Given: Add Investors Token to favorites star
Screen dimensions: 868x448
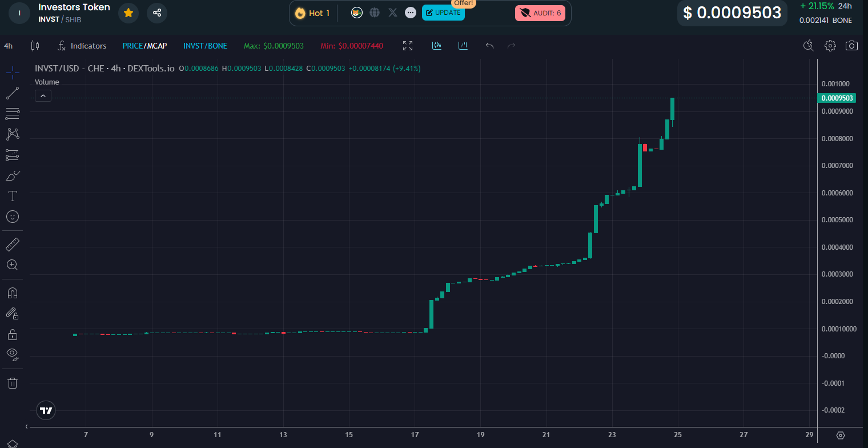Looking at the screenshot, I should pyautogui.click(x=128, y=13).
